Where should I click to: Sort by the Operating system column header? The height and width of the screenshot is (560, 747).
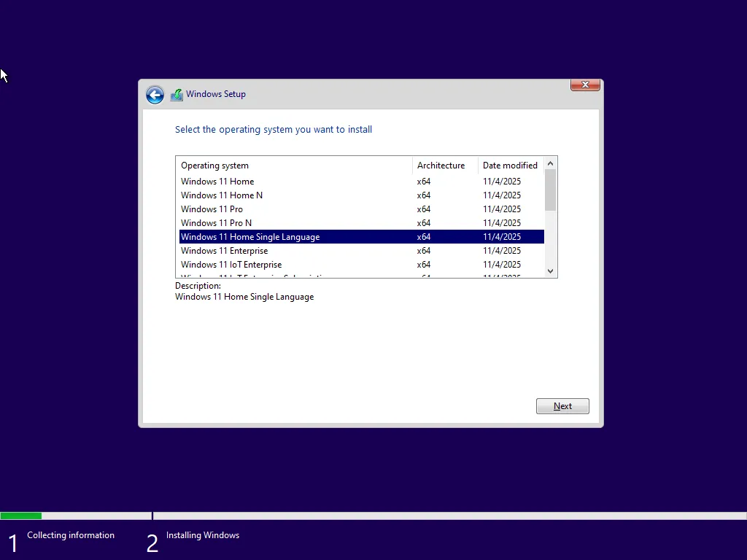[x=214, y=166]
